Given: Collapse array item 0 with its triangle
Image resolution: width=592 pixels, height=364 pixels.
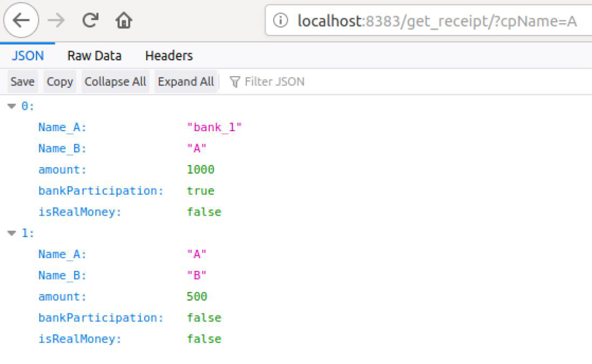Looking at the screenshot, I should coord(12,106).
